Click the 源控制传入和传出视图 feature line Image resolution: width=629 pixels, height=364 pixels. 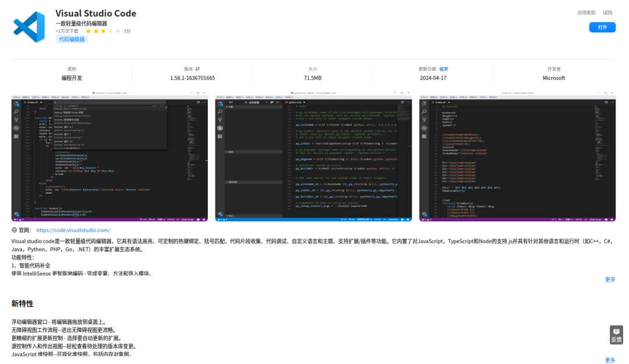(x=75, y=346)
